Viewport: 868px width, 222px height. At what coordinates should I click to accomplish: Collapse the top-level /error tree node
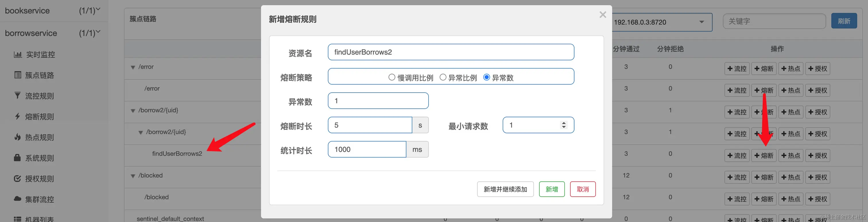pos(133,67)
